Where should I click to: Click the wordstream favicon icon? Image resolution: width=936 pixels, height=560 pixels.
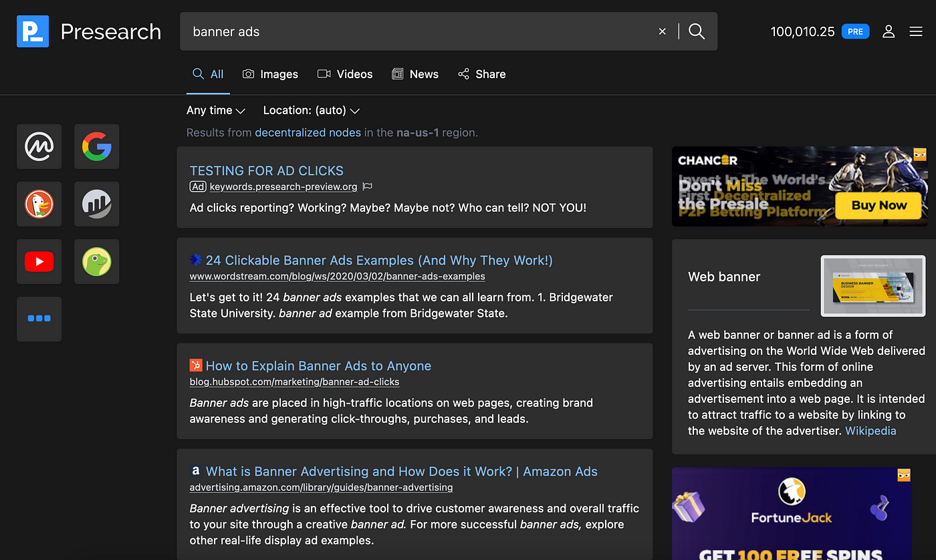[x=196, y=260]
